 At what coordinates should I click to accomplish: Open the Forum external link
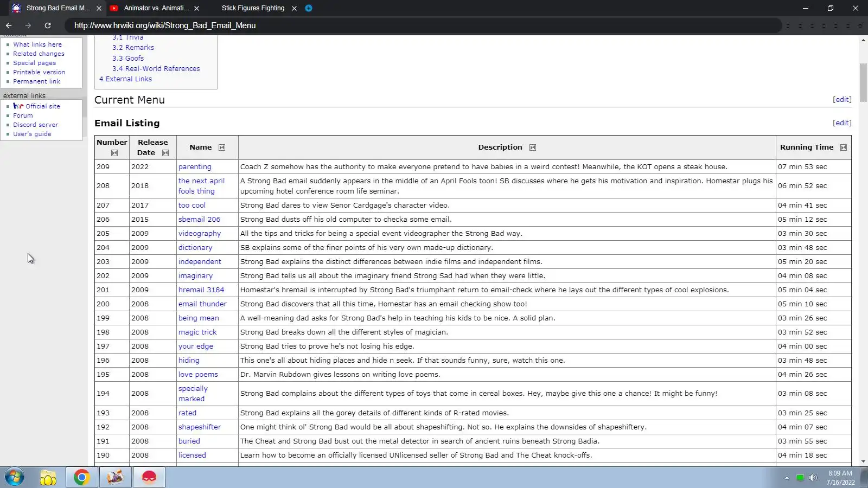click(x=23, y=115)
